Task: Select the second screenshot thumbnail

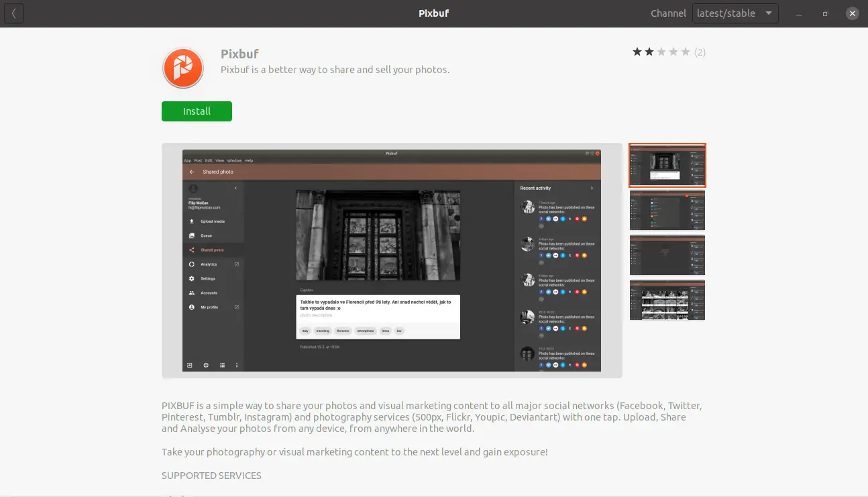Action: (667, 210)
